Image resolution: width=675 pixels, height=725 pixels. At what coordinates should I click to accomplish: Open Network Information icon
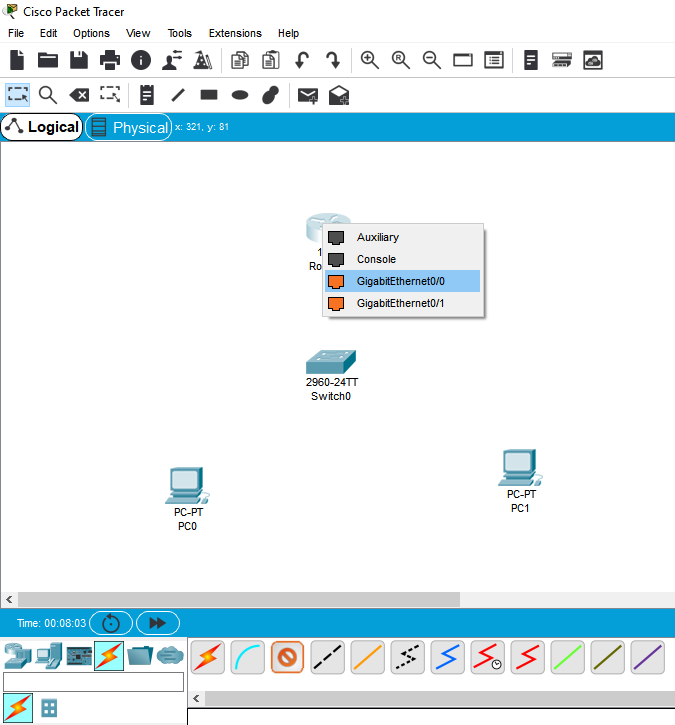(141, 60)
